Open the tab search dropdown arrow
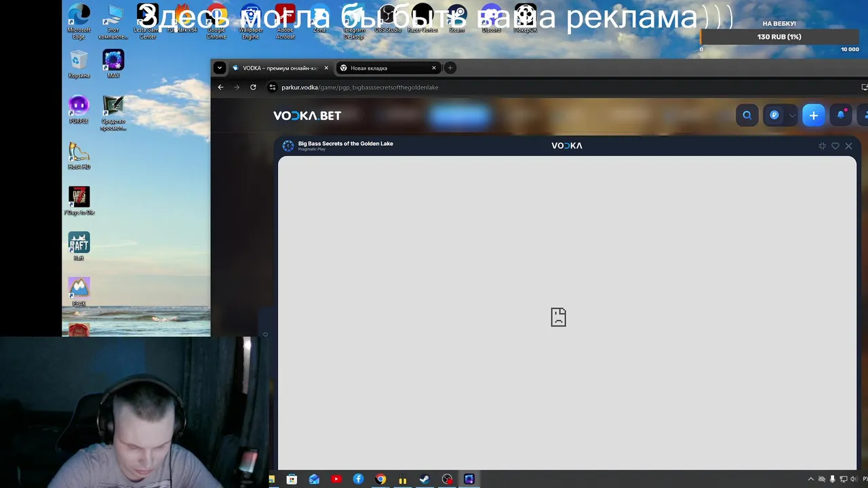The width and height of the screenshot is (868, 488). coord(219,68)
